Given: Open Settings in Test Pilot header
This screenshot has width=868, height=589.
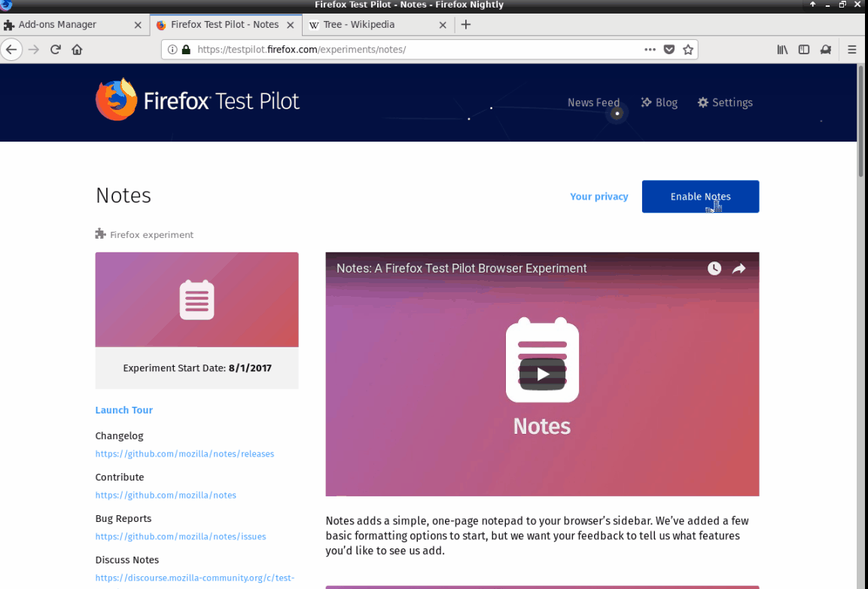Looking at the screenshot, I should pos(725,102).
